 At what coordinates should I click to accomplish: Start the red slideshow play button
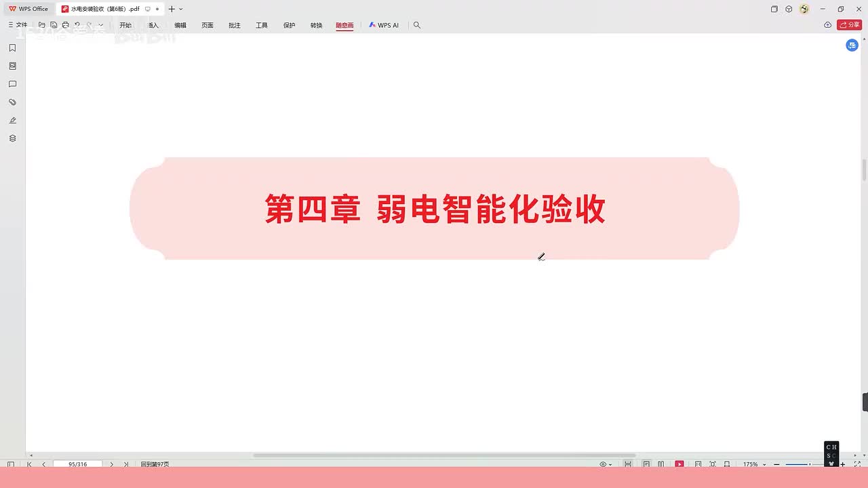pyautogui.click(x=679, y=464)
